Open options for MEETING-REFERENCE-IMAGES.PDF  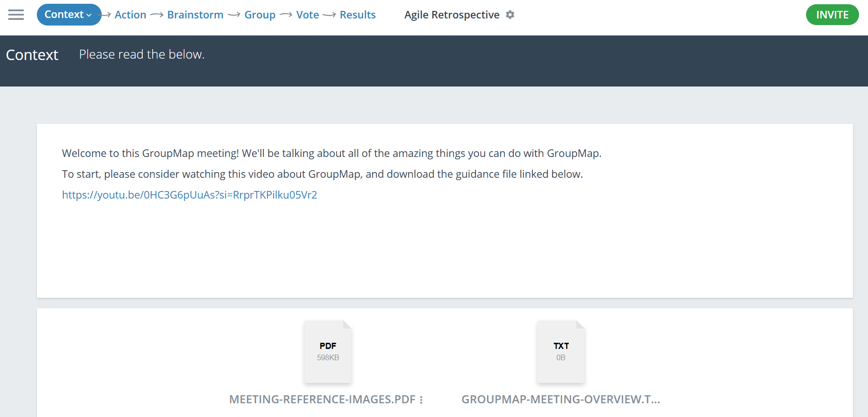(421, 400)
